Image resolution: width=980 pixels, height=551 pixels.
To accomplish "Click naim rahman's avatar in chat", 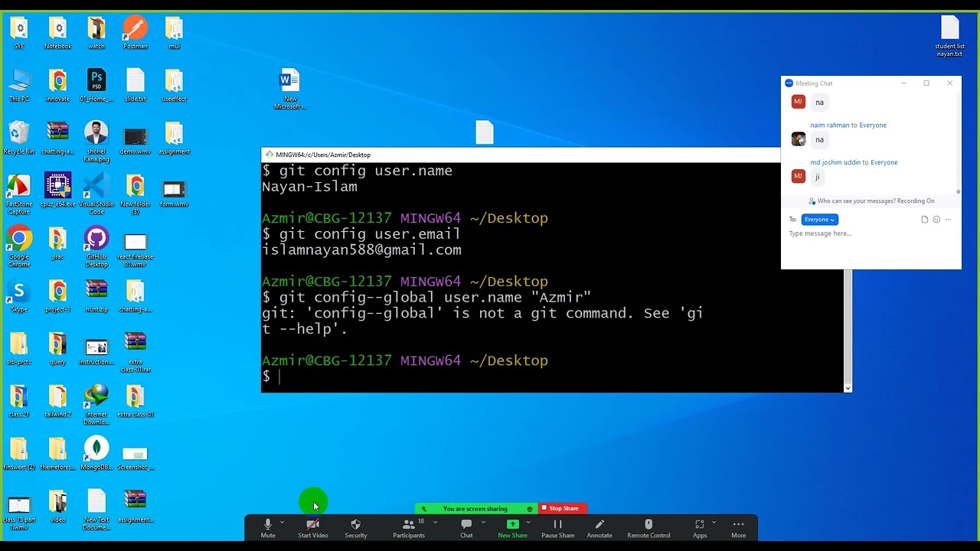I will coord(799,139).
